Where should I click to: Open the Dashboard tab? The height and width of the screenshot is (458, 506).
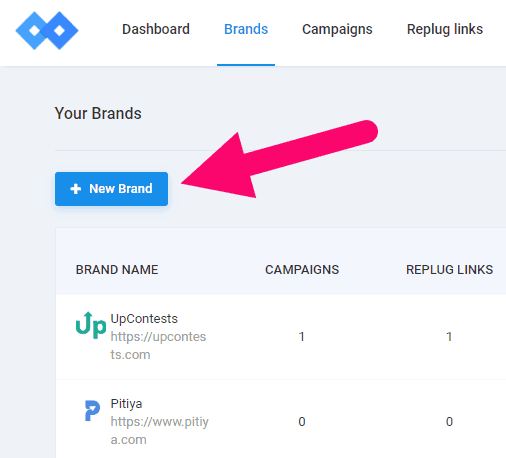point(156,29)
